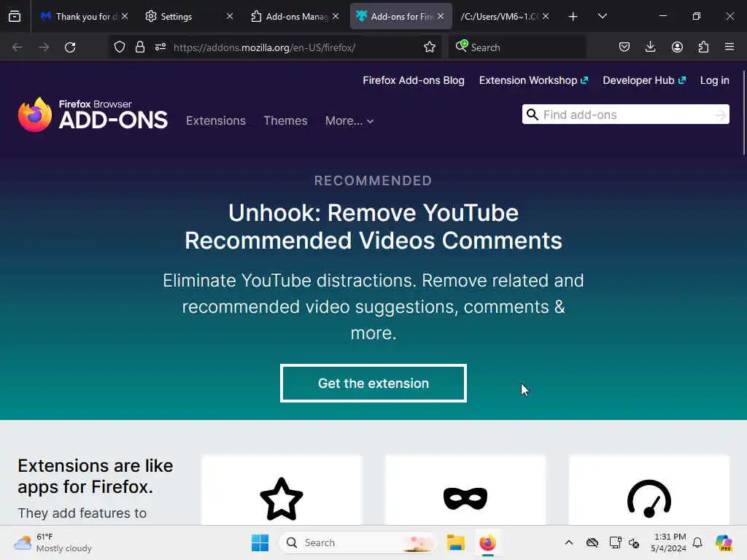Open Themes navigation item
The height and width of the screenshot is (560, 747).
[x=285, y=120]
